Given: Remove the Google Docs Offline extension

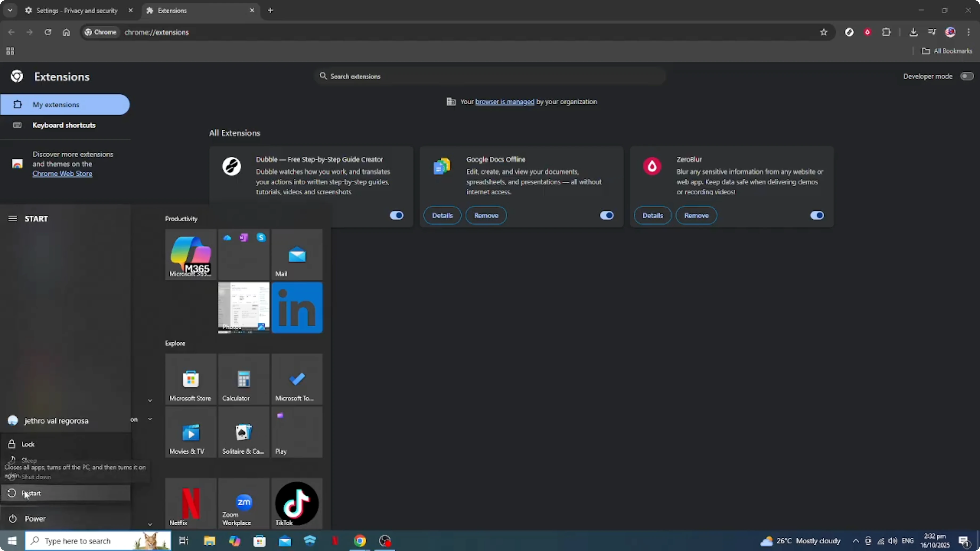Looking at the screenshot, I should tap(486, 216).
